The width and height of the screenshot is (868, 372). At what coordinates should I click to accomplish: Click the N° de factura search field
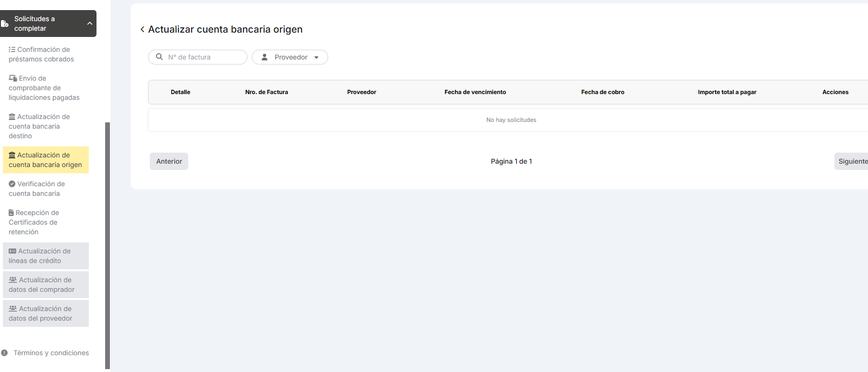(204, 57)
